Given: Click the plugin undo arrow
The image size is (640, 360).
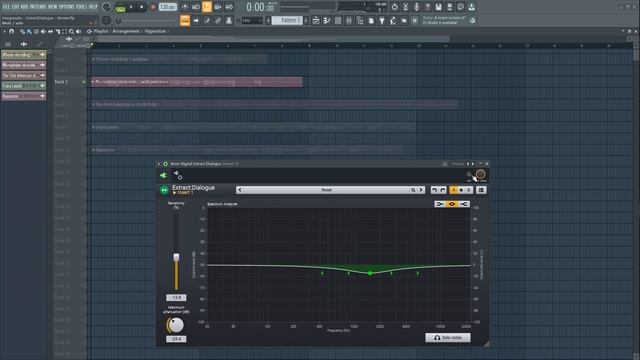Looking at the screenshot, I should click(435, 190).
